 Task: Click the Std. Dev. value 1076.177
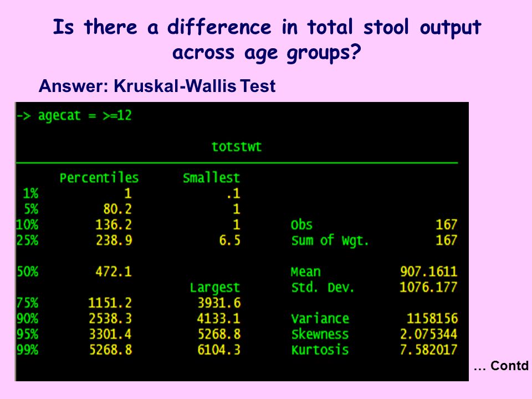tap(428, 287)
